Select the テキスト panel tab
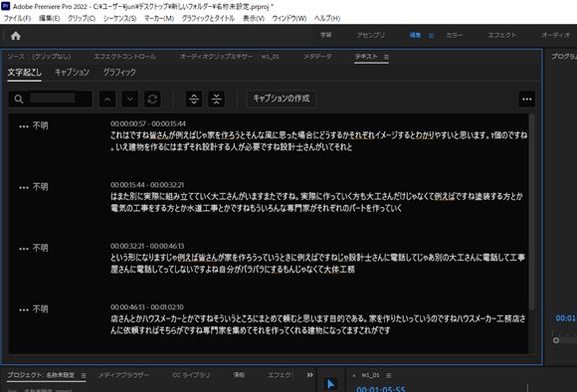Screen dimensions: 577x392 [366, 57]
